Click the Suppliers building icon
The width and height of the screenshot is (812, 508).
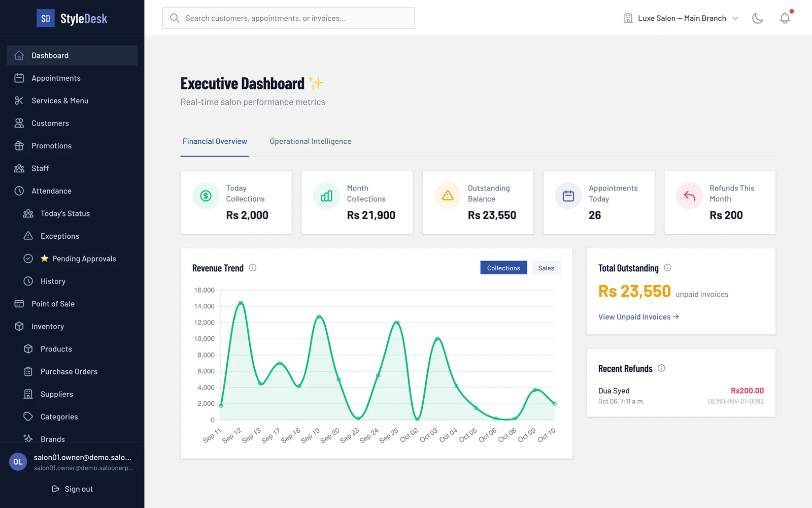pos(28,394)
